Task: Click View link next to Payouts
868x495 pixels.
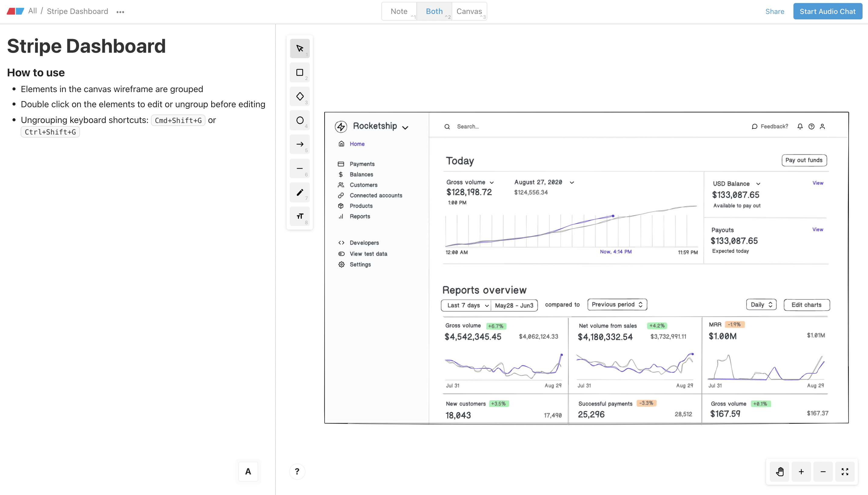Action: pyautogui.click(x=818, y=230)
